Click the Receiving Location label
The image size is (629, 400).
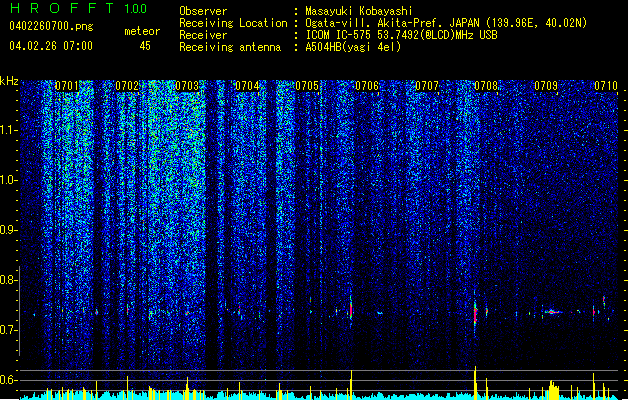click(x=233, y=23)
